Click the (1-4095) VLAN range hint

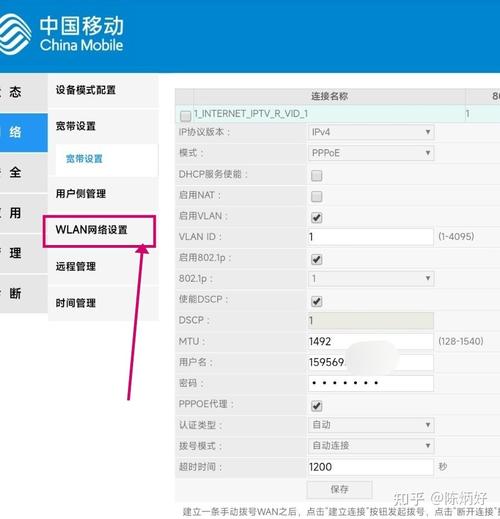pos(456,237)
